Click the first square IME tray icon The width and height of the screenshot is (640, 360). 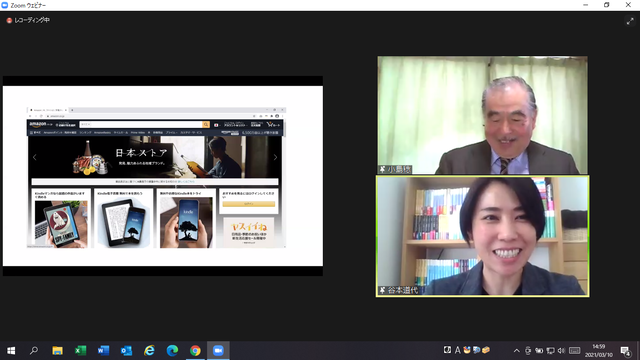447,350
